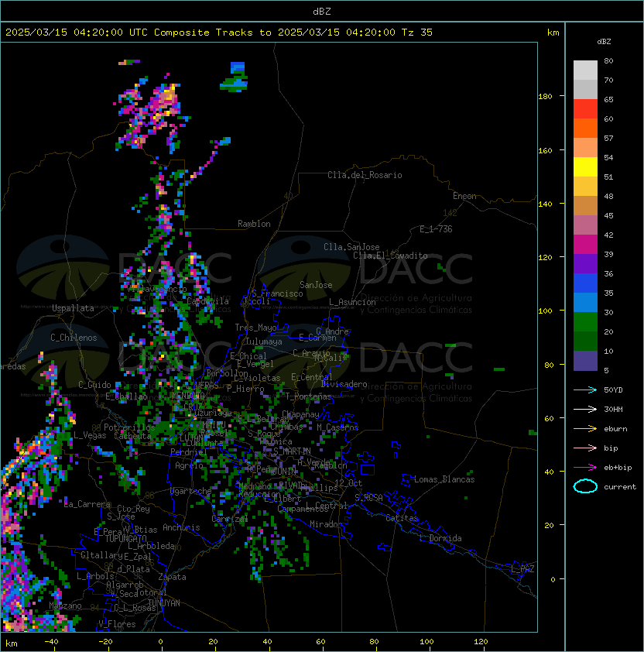Click the 'Agrelo' map label

189,465
